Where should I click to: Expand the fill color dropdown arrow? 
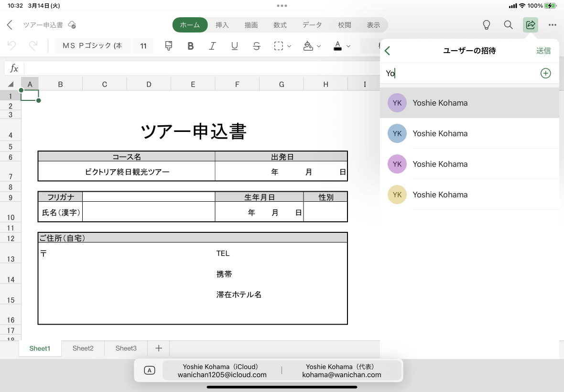point(319,46)
